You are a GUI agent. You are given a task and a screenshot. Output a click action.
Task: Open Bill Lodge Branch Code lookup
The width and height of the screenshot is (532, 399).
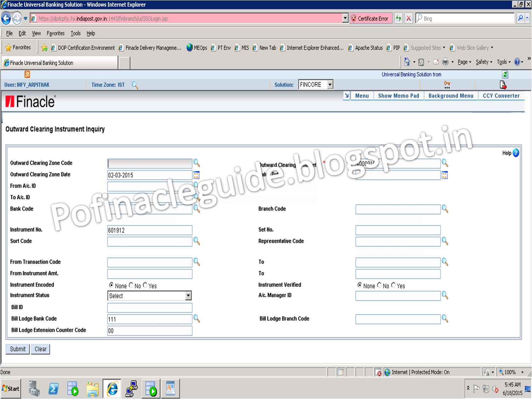tap(445, 319)
